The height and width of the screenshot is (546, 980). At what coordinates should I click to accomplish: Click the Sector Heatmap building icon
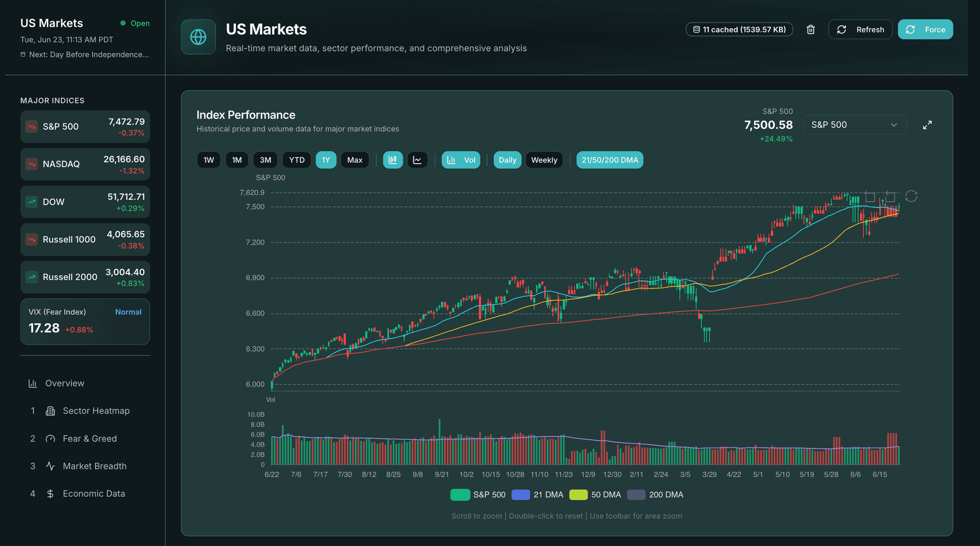pyautogui.click(x=50, y=411)
